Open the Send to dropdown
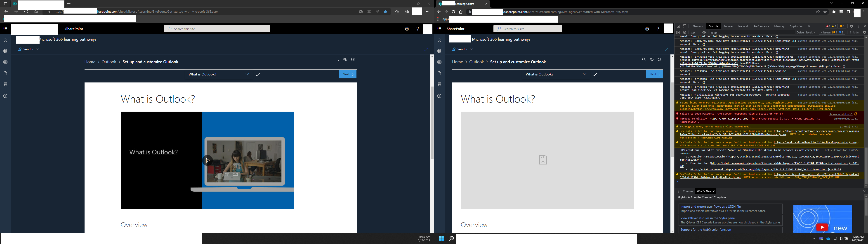 [x=29, y=49]
